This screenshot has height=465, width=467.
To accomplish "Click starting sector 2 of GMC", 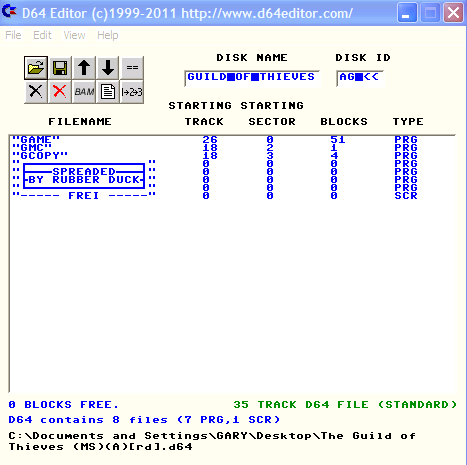I will pyautogui.click(x=270, y=148).
